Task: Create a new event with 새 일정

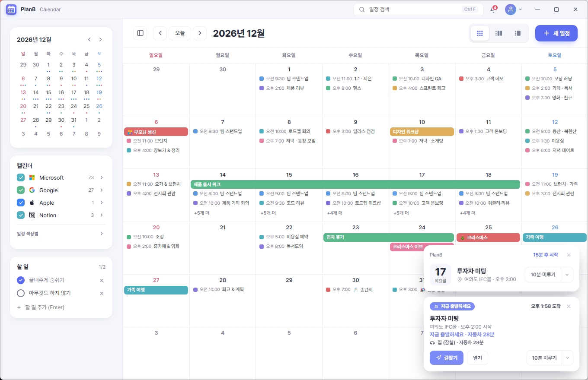Action: pyautogui.click(x=556, y=33)
